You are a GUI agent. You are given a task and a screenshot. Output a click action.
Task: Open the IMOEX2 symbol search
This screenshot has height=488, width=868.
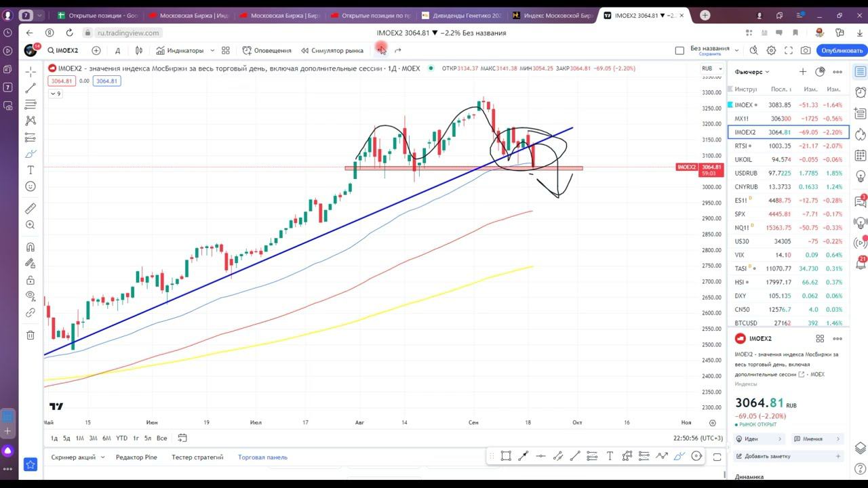coord(63,50)
